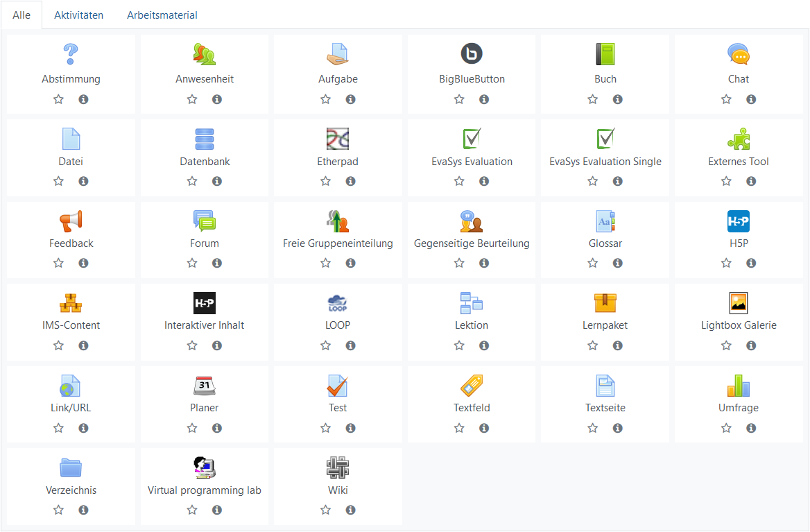Pick the Virtual programming lab icon

(x=205, y=467)
